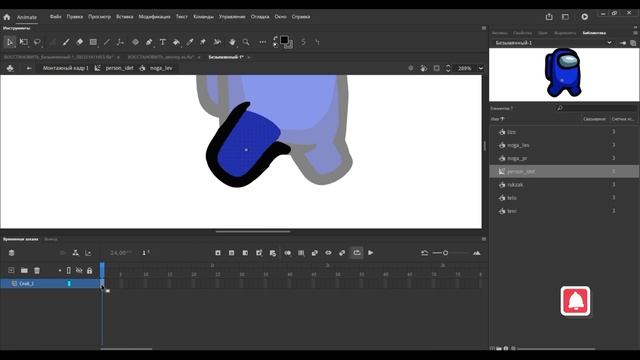Select the Free Transform tool
Viewport: 640px width, 360px height.
tap(24, 42)
